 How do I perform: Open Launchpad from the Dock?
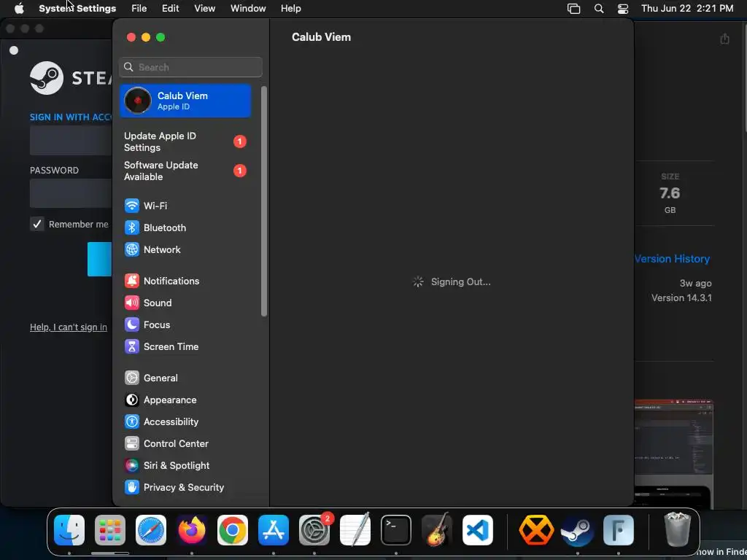[110, 530]
